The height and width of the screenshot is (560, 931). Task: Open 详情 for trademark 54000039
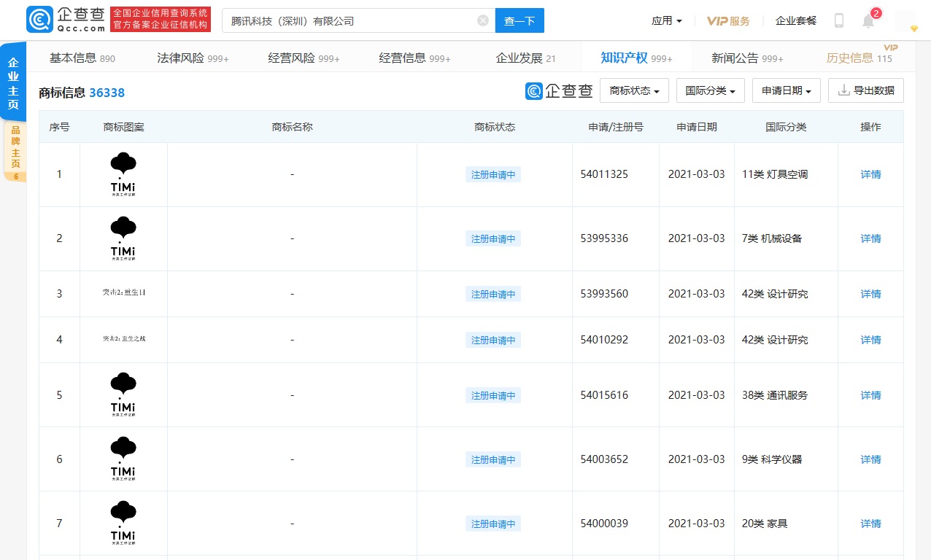point(870,524)
